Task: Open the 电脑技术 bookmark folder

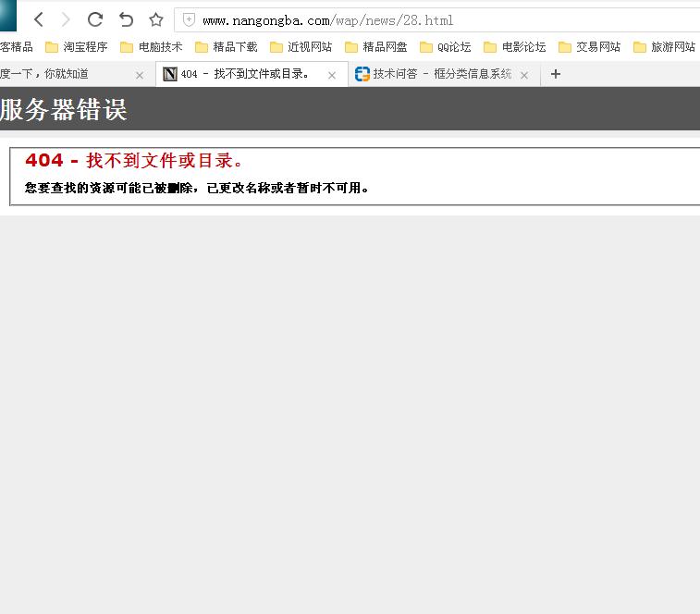Action: pyautogui.click(x=151, y=47)
